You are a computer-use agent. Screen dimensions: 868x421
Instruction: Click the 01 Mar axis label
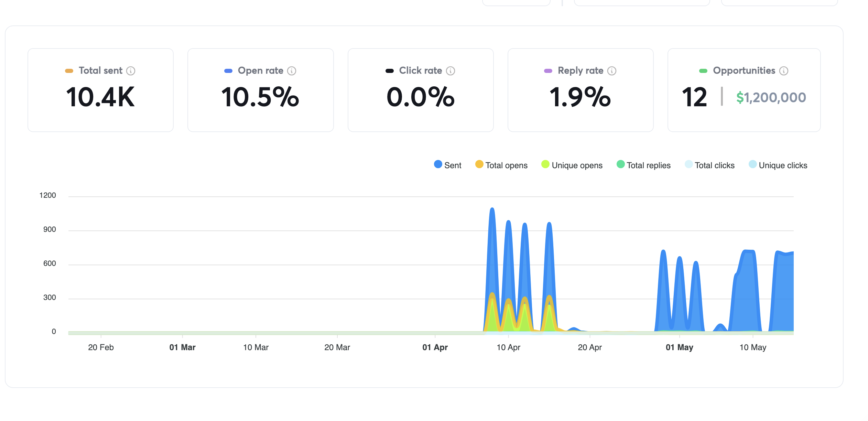182,347
